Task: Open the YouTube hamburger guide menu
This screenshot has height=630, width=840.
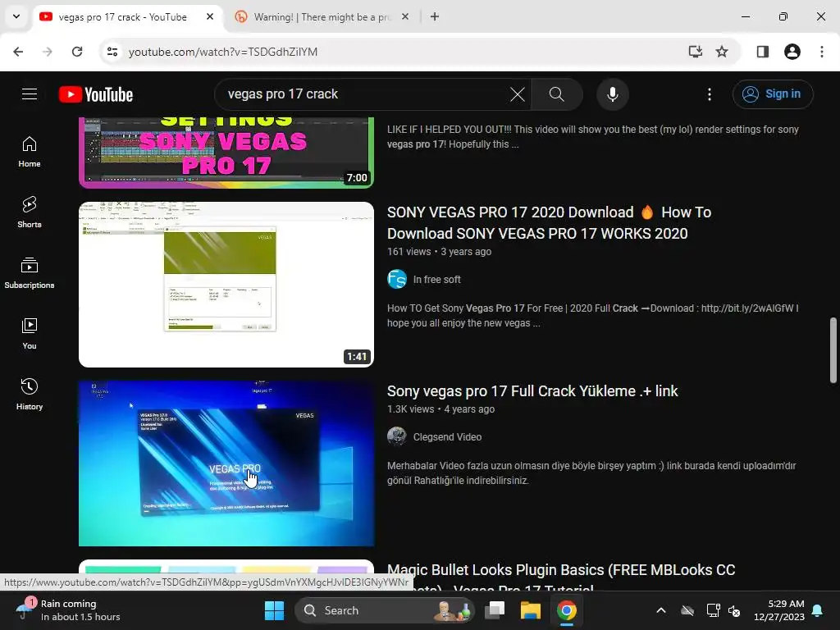Action: click(30, 94)
